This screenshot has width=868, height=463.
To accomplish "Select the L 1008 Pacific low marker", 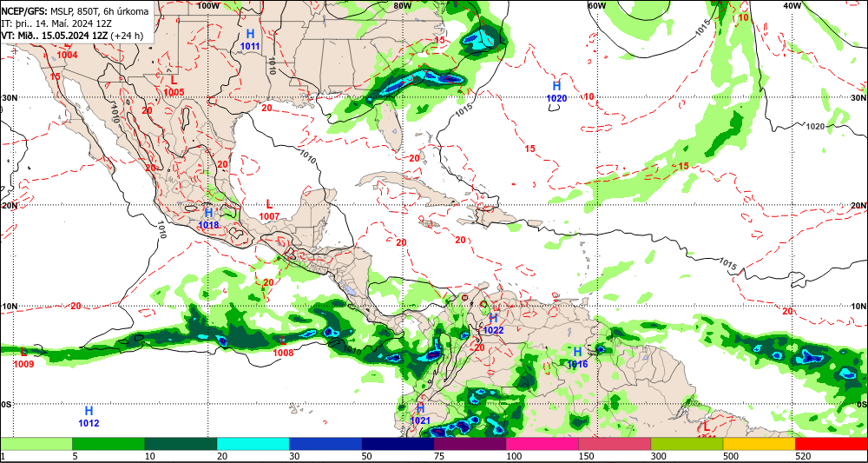I will (x=284, y=347).
